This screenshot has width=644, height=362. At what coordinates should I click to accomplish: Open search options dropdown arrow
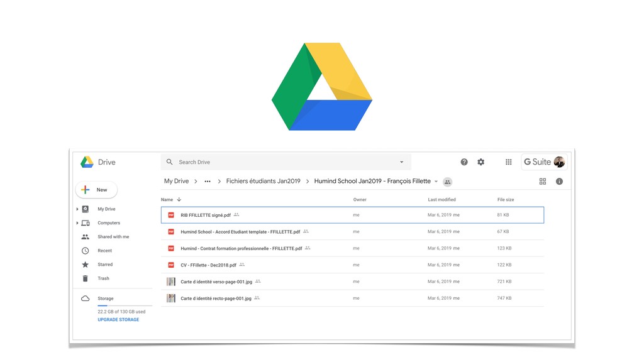click(x=402, y=162)
